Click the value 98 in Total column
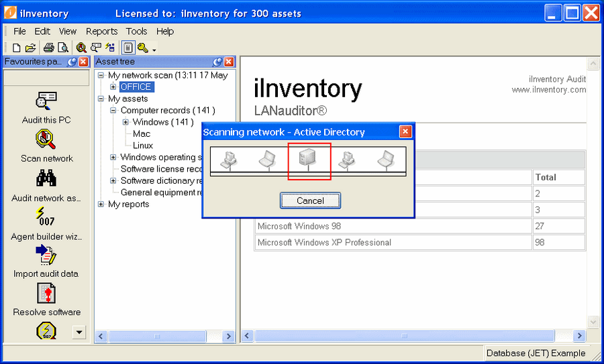Image resolution: width=604 pixels, height=364 pixels. (540, 243)
